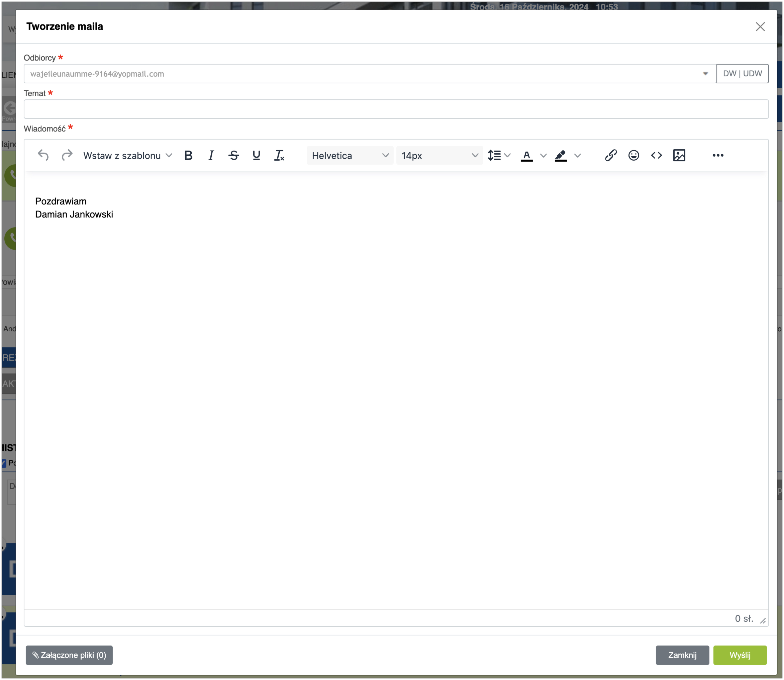Click the redo arrow icon
The height and width of the screenshot is (680, 784).
[67, 155]
